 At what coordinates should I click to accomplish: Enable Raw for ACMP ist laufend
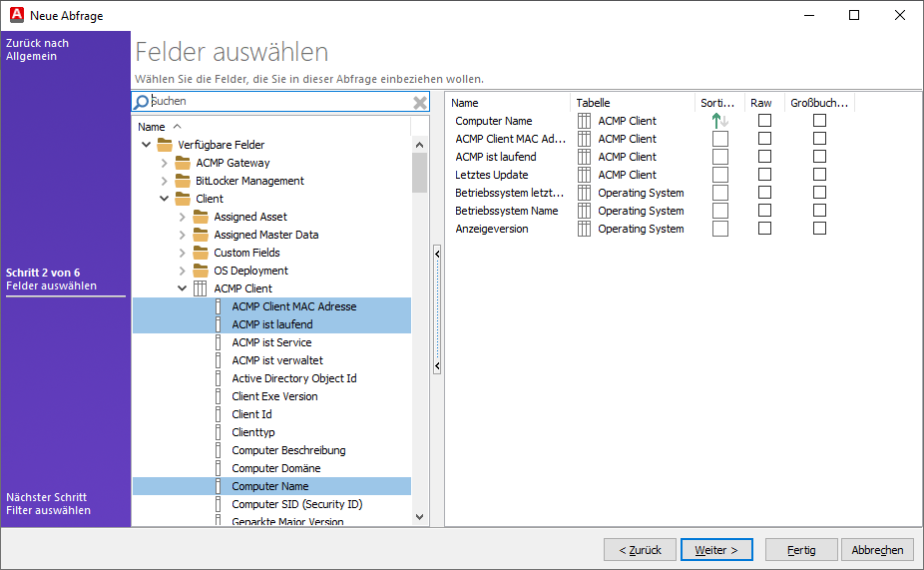[765, 156]
